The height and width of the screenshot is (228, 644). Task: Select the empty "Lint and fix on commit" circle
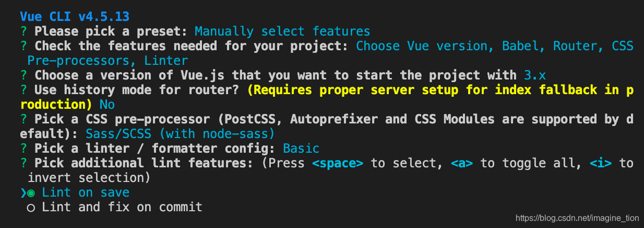click(x=31, y=208)
